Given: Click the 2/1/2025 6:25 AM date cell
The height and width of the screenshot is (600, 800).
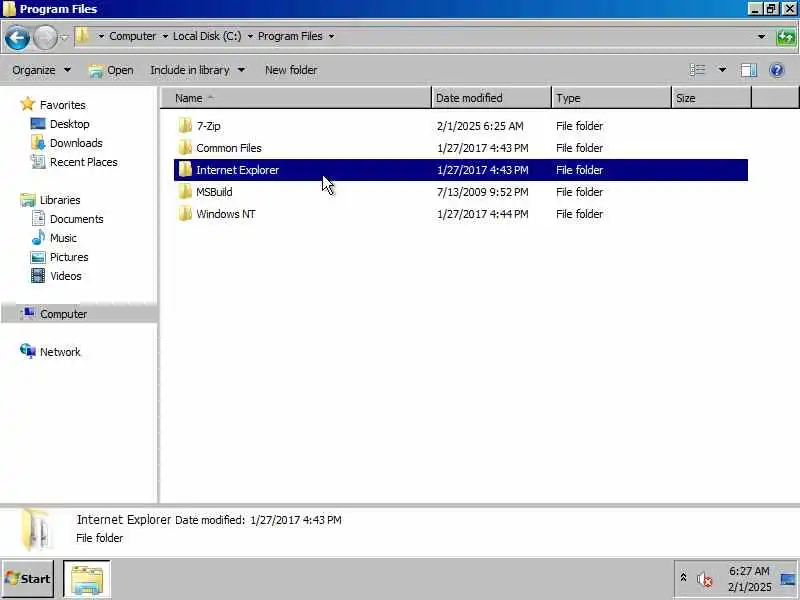Looking at the screenshot, I should tap(480, 126).
